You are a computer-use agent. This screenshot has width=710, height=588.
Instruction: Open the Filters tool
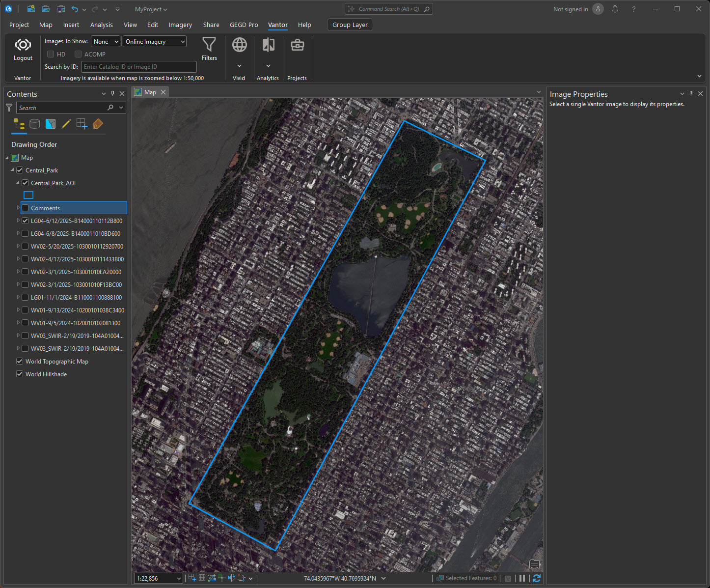point(209,45)
